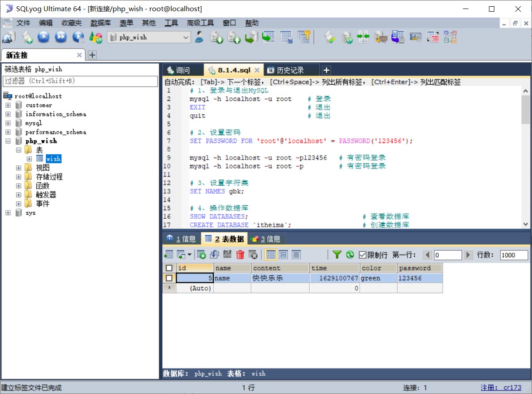Click the format query icon with checkmark

(329, 37)
